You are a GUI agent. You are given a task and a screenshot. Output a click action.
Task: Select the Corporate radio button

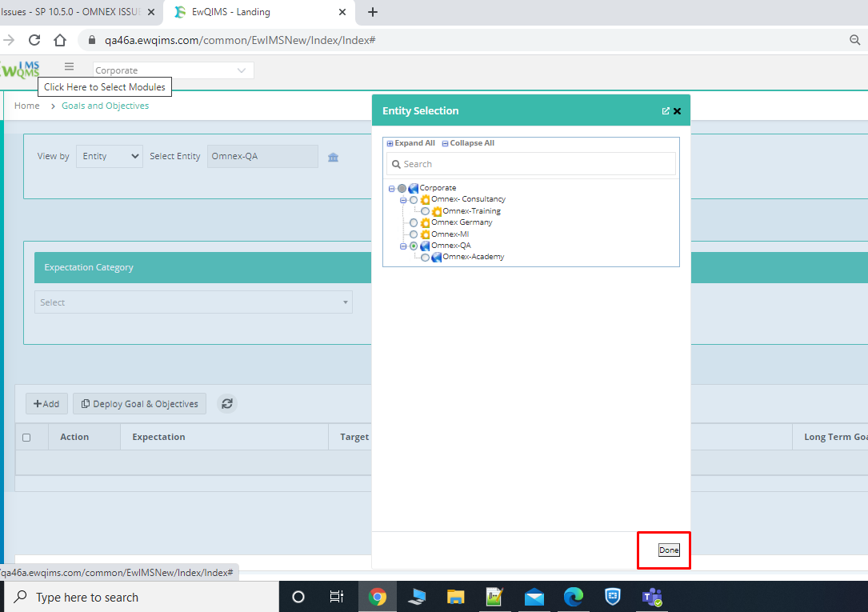[x=402, y=188]
